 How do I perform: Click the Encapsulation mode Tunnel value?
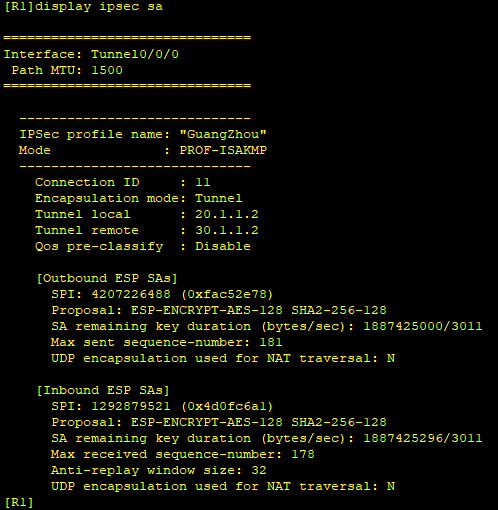pyautogui.click(x=219, y=198)
